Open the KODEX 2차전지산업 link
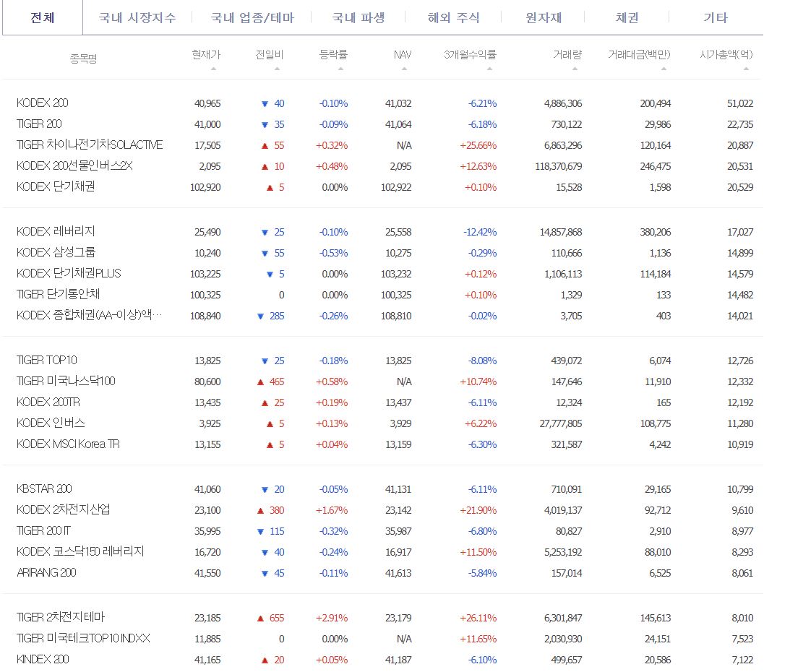This screenshot has height=672, width=790. pos(63,510)
